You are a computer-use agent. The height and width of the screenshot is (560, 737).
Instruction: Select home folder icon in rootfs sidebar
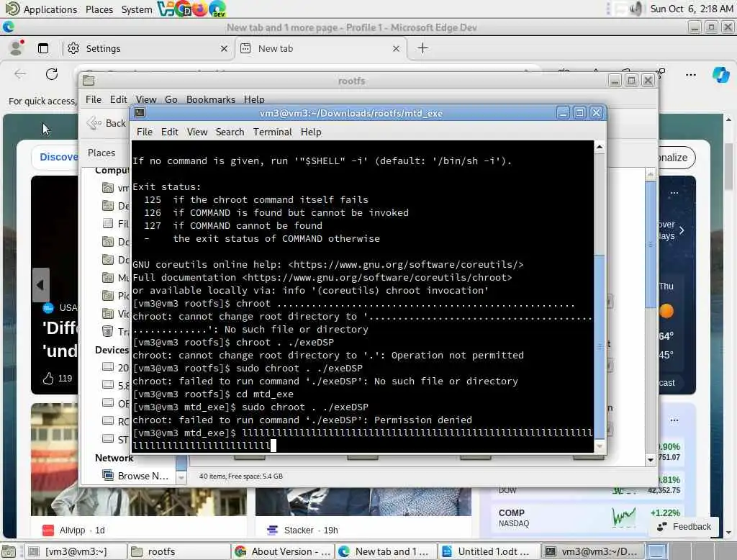coord(108,188)
